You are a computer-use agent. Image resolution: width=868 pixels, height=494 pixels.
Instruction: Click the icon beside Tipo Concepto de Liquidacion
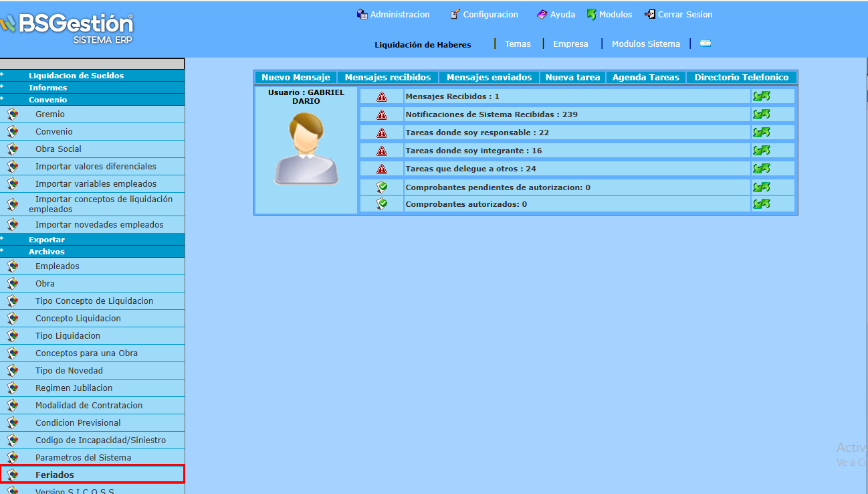click(13, 301)
